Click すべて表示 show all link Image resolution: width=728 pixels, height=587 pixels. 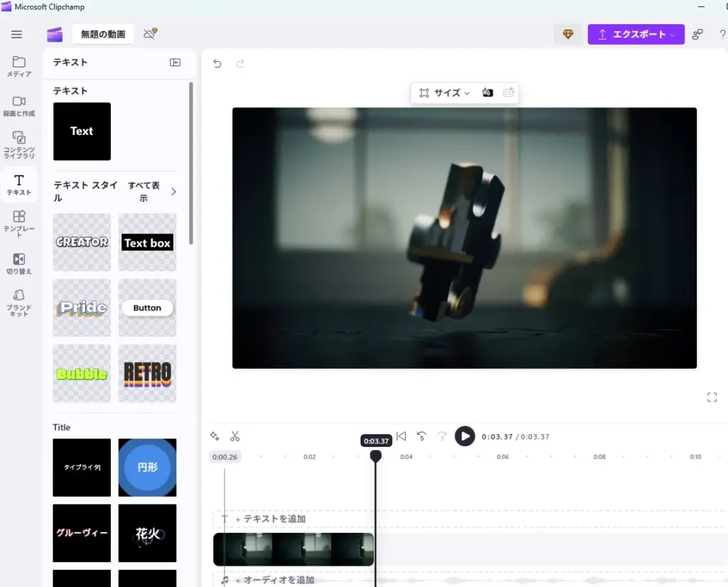144,192
